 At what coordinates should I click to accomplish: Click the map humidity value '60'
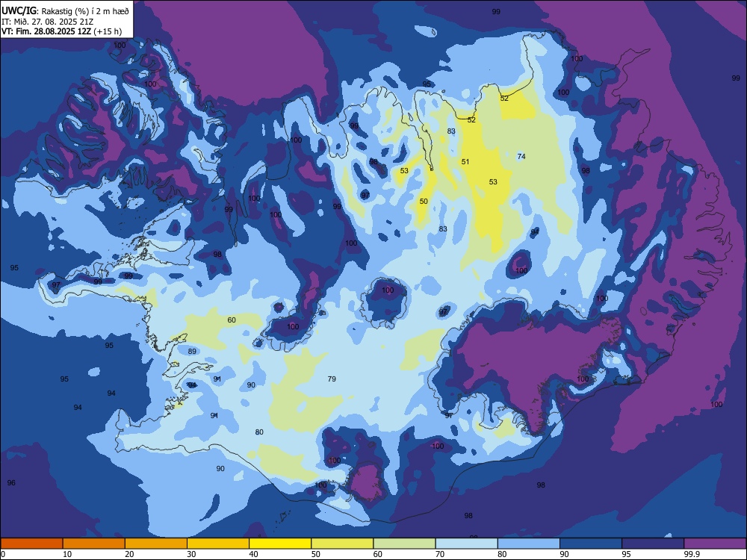coord(232,320)
